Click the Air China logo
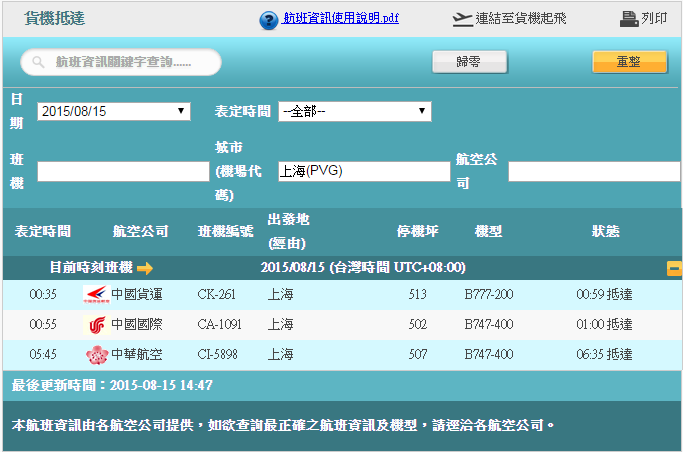This screenshot has height=452, width=683. [x=96, y=325]
